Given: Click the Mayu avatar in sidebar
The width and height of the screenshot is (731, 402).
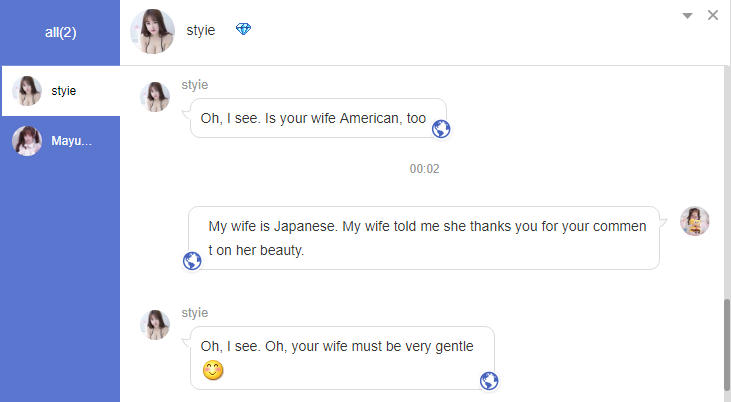Looking at the screenshot, I should [27, 141].
